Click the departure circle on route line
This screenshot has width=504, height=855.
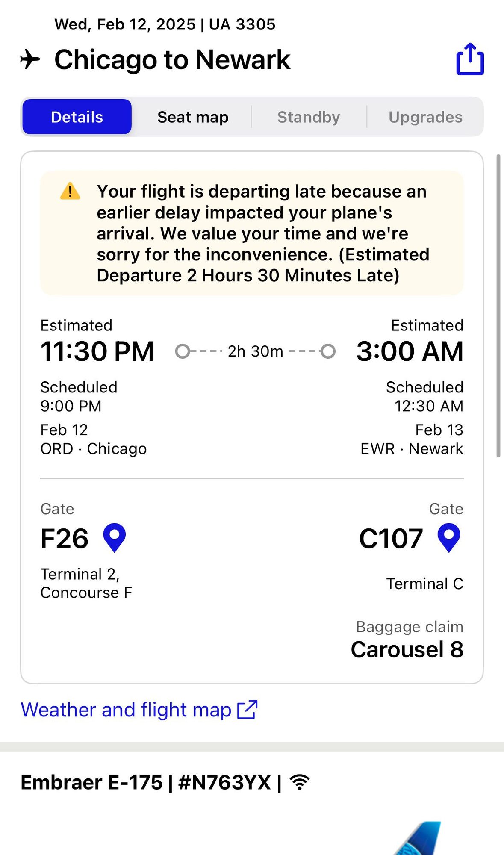tap(183, 351)
